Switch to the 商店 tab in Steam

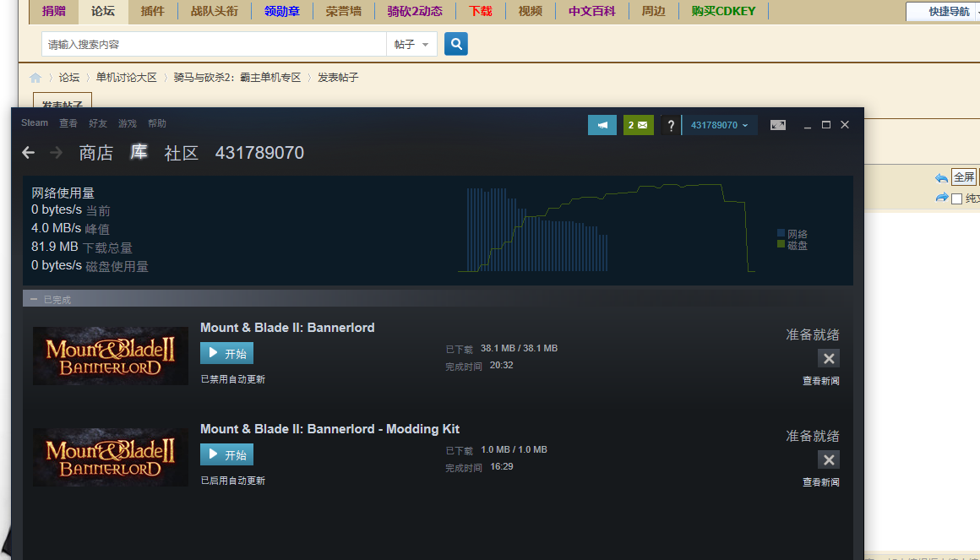96,153
